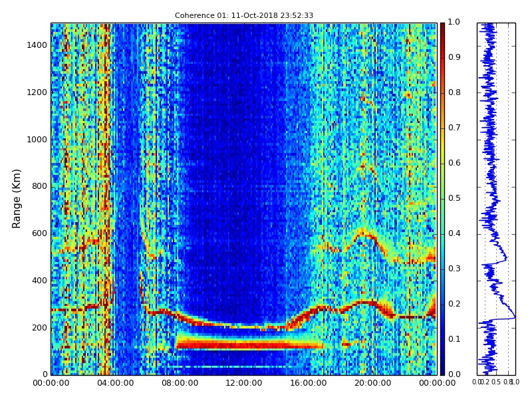Click the 12:00:00 time axis label

point(244,383)
